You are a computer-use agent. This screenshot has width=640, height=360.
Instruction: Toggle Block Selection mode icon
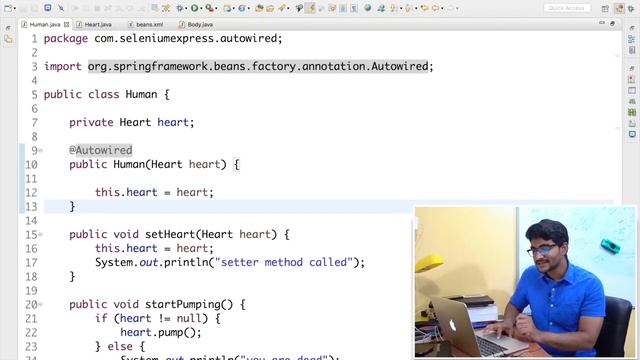point(343,8)
